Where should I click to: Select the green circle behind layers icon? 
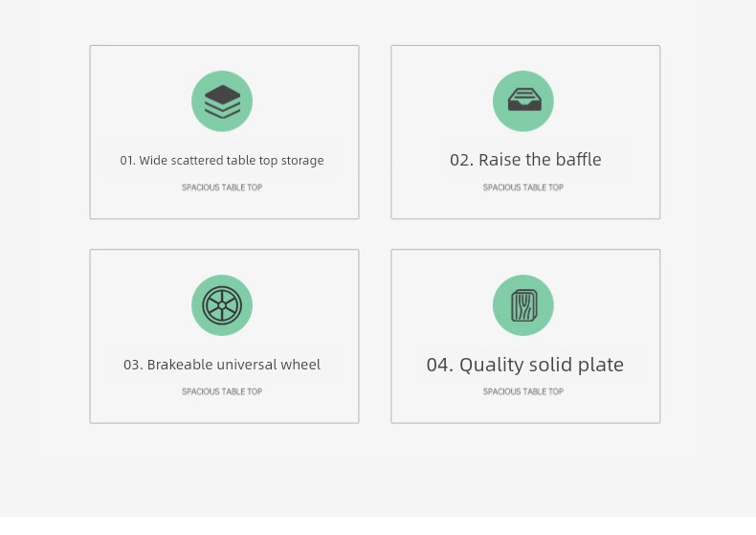tap(222, 101)
